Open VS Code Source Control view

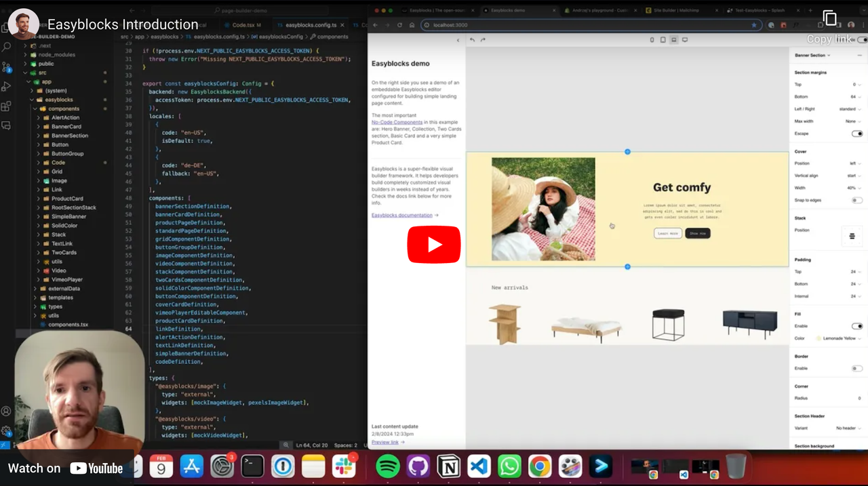[x=7, y=67]
